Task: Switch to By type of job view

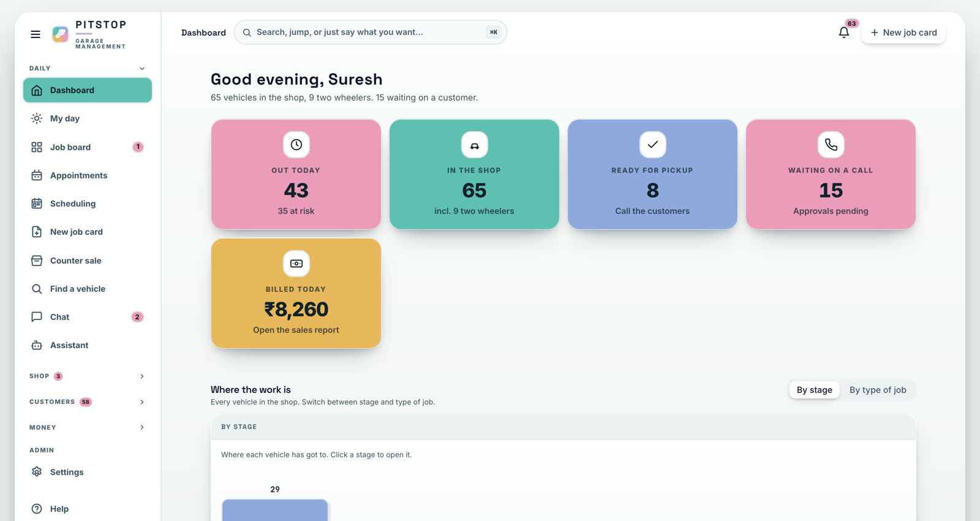Action: click(x=878, y=390)
